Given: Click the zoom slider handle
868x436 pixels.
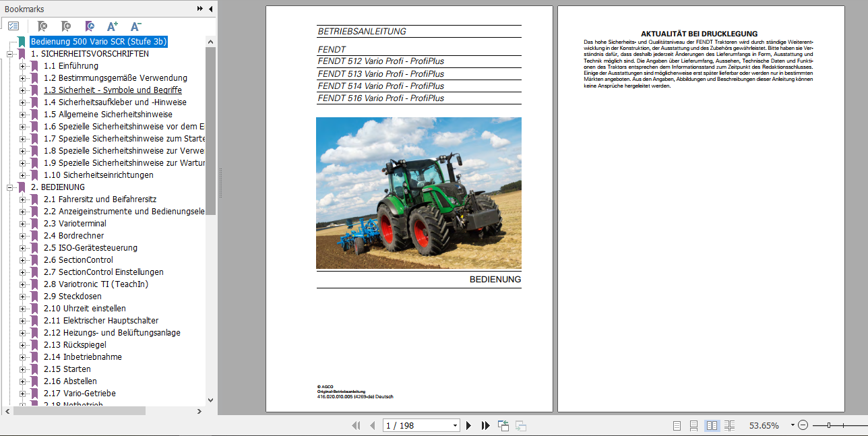Looking at the screenshot, I should pyautogui.click(x=829, y=425).
